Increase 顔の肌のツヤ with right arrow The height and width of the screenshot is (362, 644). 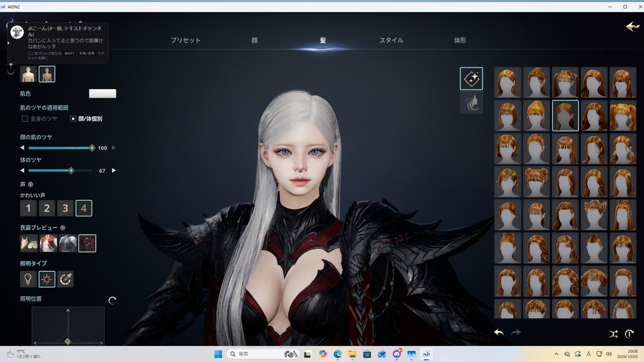point(114,147)
